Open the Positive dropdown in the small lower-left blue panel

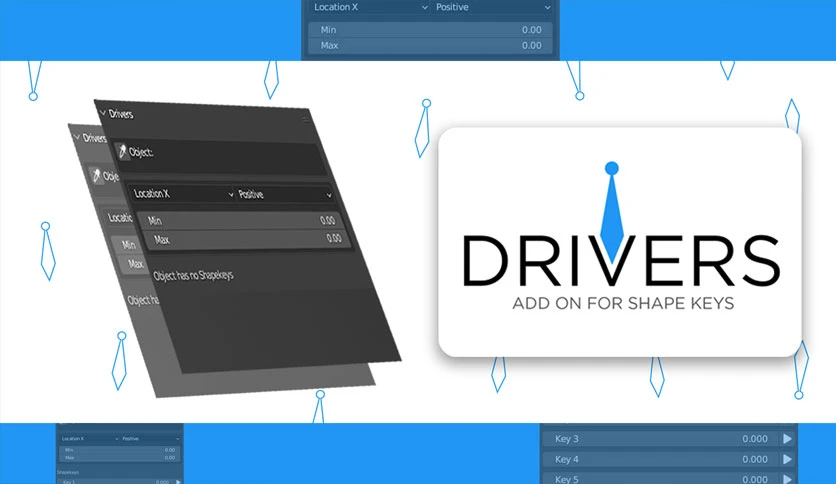[150, 439]
